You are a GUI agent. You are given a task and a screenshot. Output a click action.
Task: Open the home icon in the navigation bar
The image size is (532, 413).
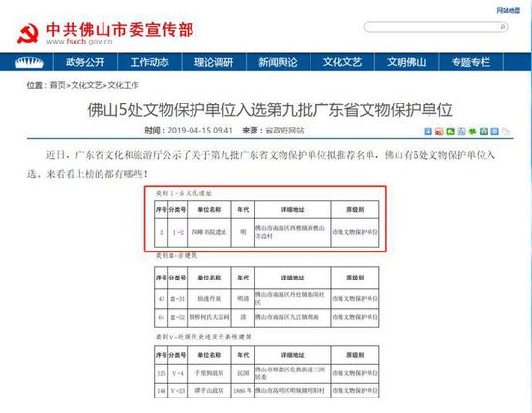point(29,63)
